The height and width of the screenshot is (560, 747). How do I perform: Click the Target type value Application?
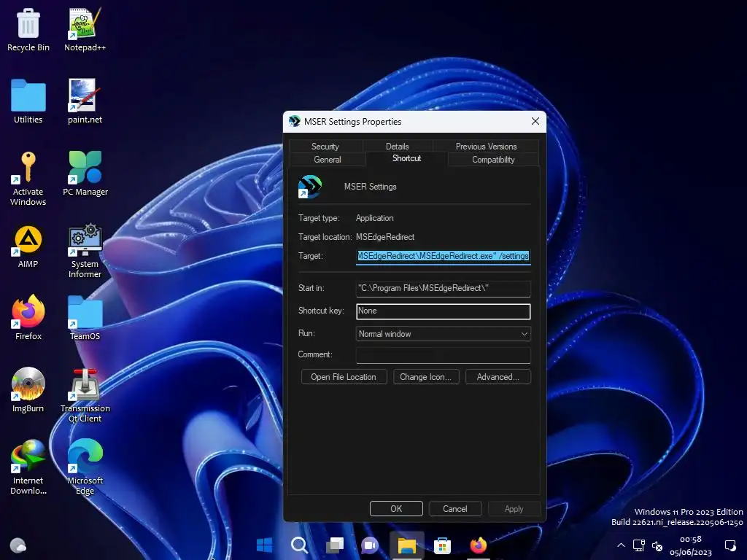point(374,217)
